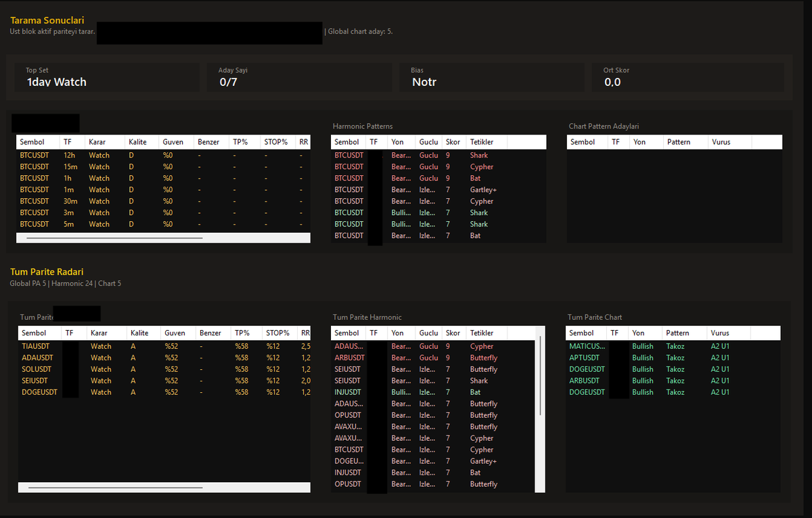This screenshot has width=812, height=518.
Task: Select DOGEU... Gartley+ row in Tum Parite Harmonic
Action: coord(433,461)
